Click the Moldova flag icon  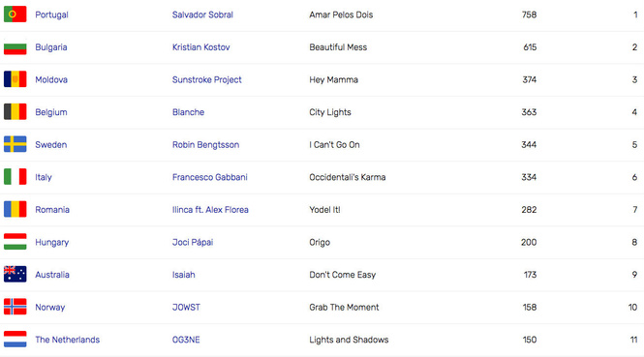point(15,79)
